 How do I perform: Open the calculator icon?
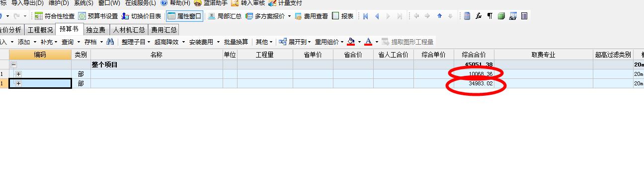467,16
